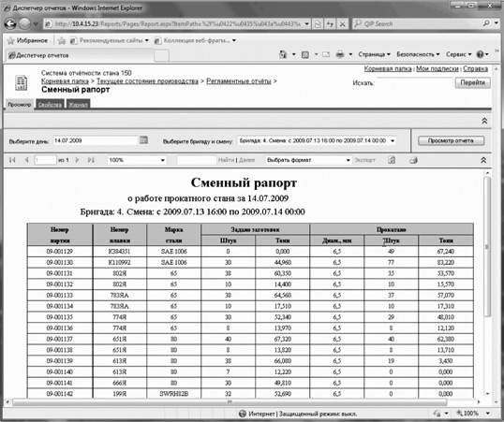Collapse the parameters area with double chevron
The image size is (504, 422).
[484, 121]
